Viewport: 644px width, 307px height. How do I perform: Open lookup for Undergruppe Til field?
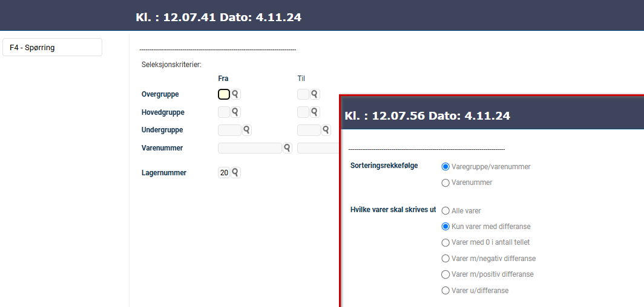(325, 131)
